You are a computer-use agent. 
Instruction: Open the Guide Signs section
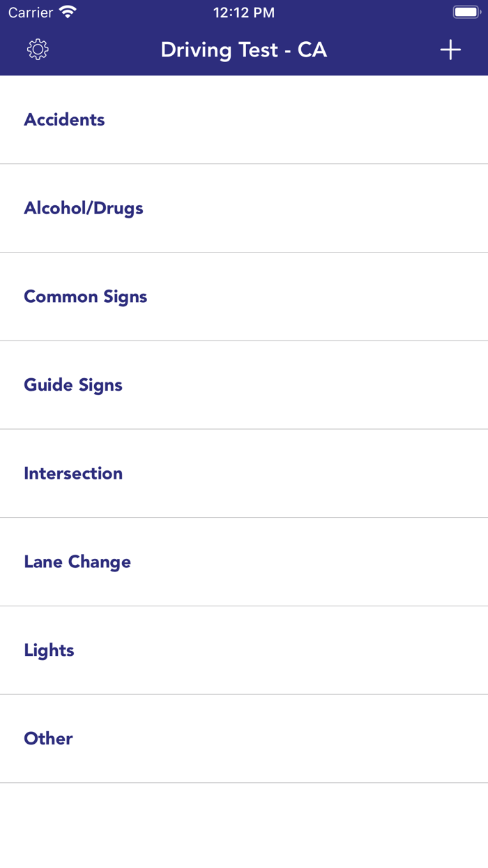point(73,385)
